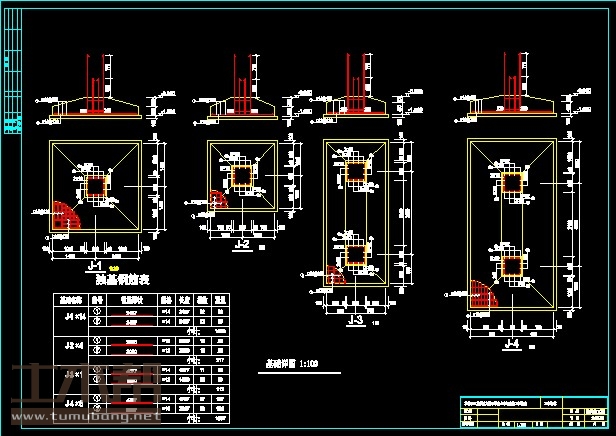Select the J1 row in the rebar table
This screenshot has height=436, width=616.
click(72, 315)
